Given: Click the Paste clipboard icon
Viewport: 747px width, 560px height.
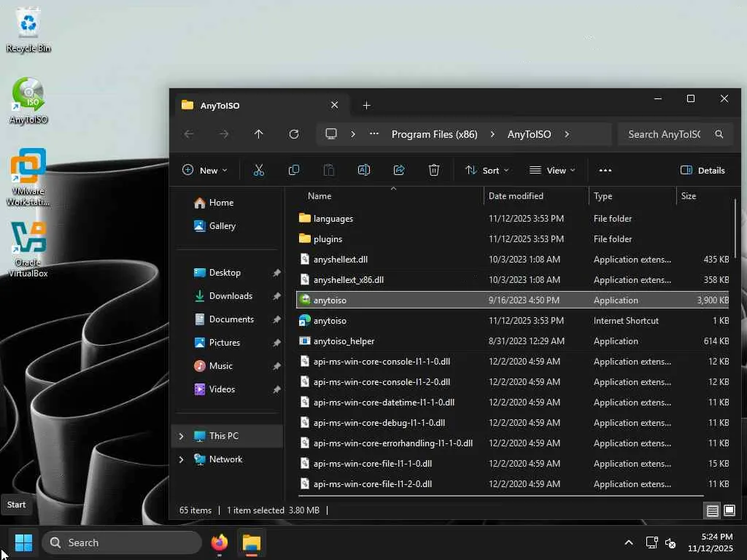Looking at the screenshot, I should [329, 170].
